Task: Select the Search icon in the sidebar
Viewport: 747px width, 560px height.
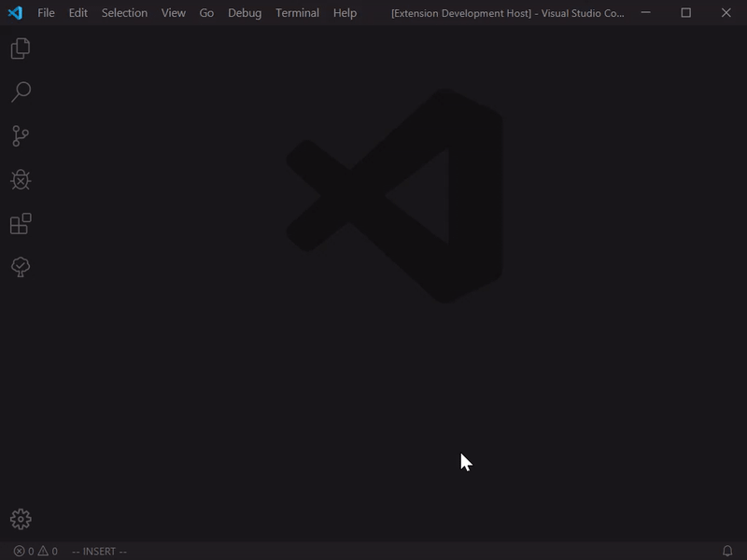Action: pyautogui.click(x=21, y=91)
